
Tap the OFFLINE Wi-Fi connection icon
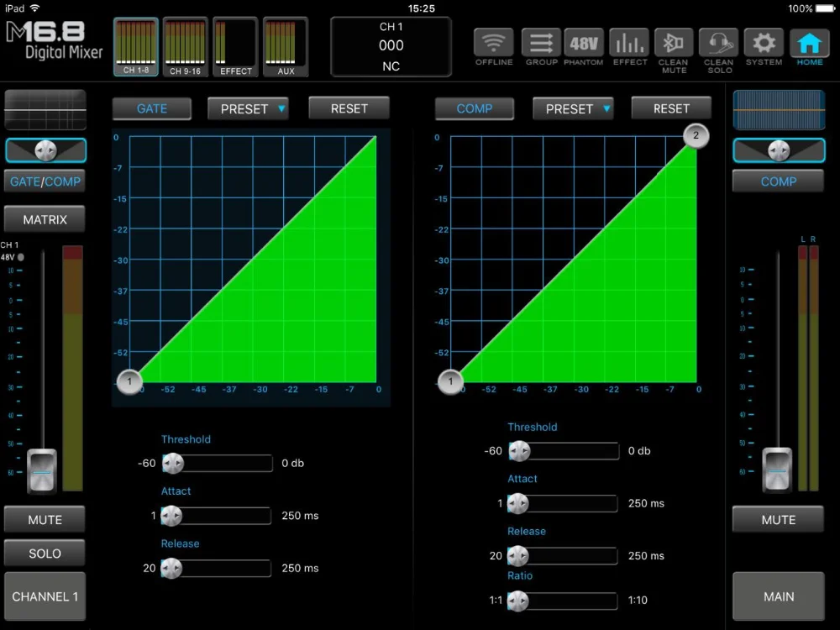coord(493,43)
